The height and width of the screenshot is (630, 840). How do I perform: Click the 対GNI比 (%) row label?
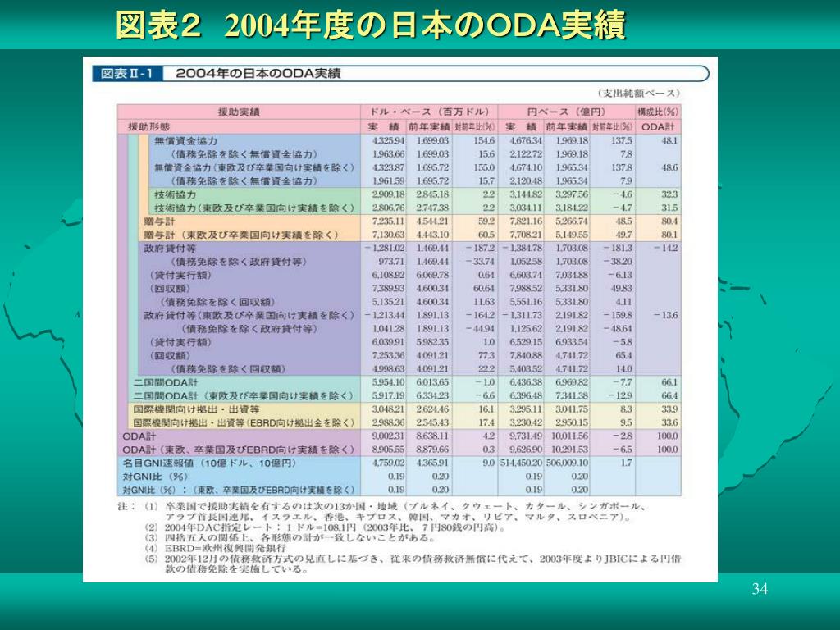155,477
